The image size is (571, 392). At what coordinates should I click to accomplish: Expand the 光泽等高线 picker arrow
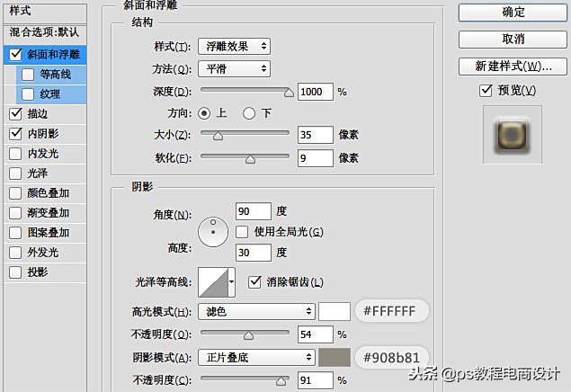(232, 282)
